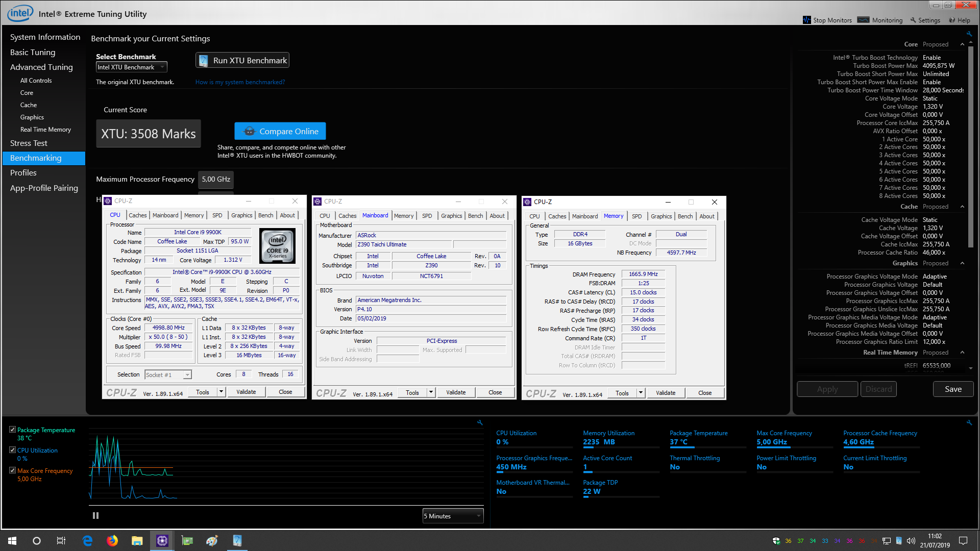Click the Help question mark icon
Viewport: 980px width, 551px height.
point(952,20)
